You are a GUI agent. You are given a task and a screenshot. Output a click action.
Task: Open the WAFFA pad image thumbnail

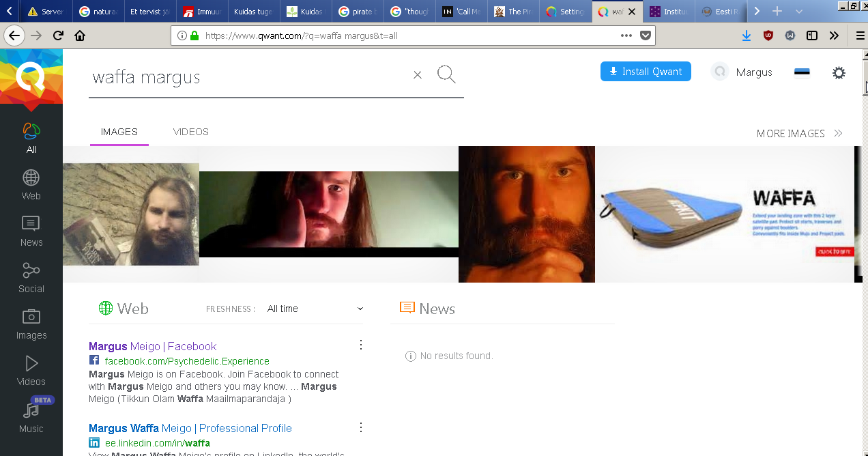pyautogui.click(x=724, y=214)
